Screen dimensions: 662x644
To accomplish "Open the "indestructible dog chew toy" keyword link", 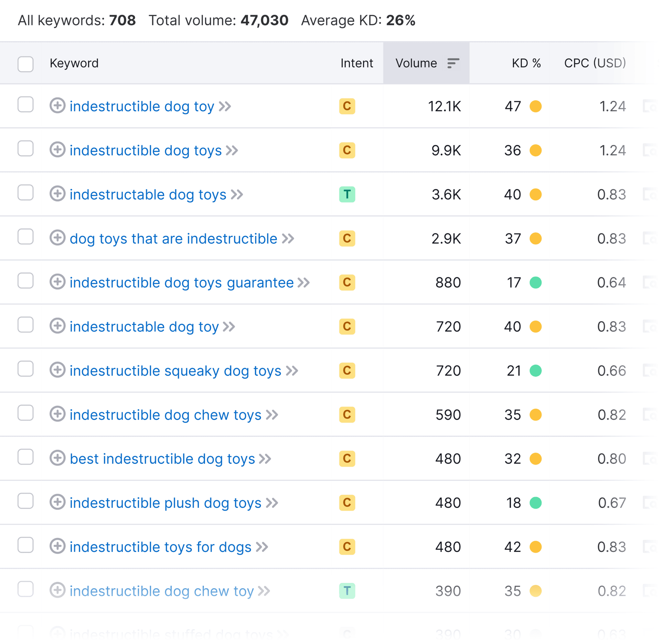I will pos(161,591).
